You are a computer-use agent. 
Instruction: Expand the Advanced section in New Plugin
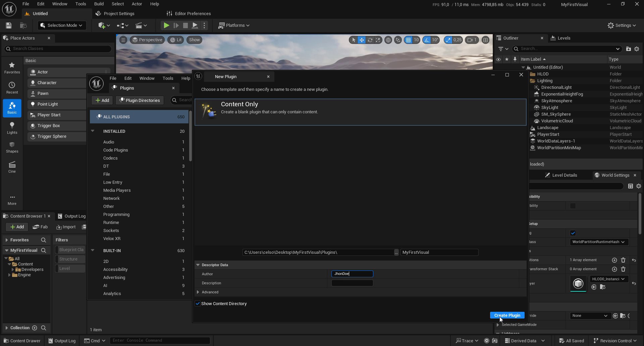click(198, 292)
